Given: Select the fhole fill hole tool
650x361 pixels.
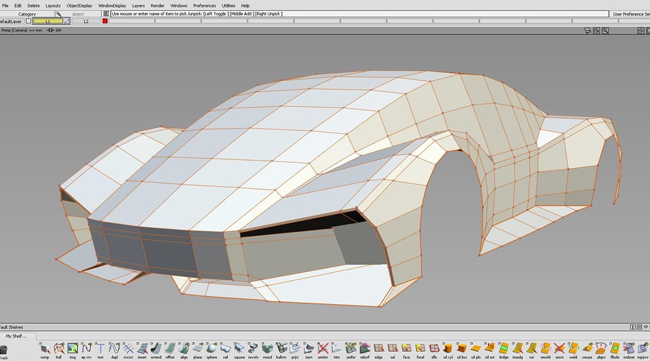Looking at the screenshot, I should [615, 351].
